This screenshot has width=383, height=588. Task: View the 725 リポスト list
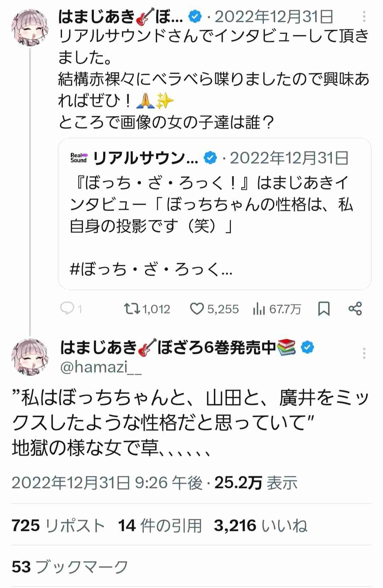pyautogui.click(x=58, y=526)
